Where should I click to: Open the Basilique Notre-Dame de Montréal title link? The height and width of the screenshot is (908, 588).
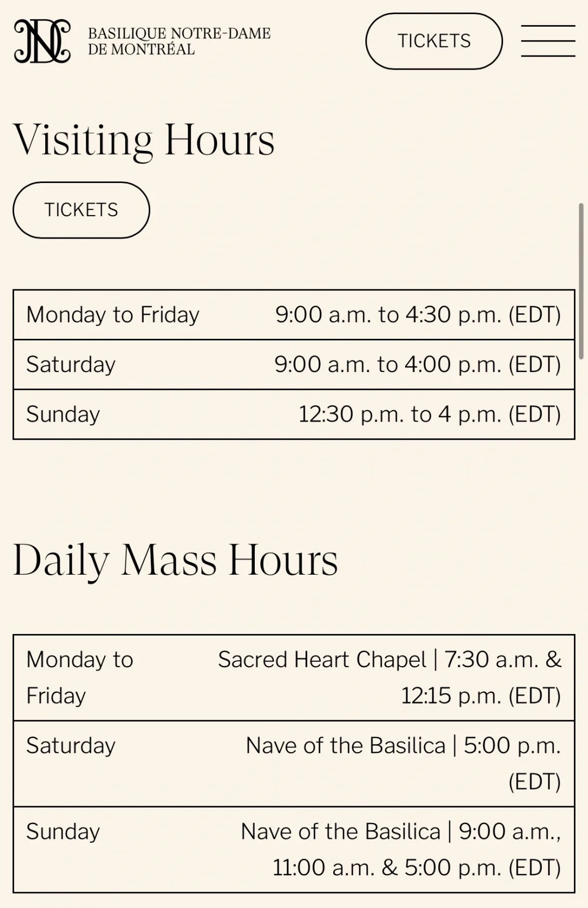pos(179,41)
